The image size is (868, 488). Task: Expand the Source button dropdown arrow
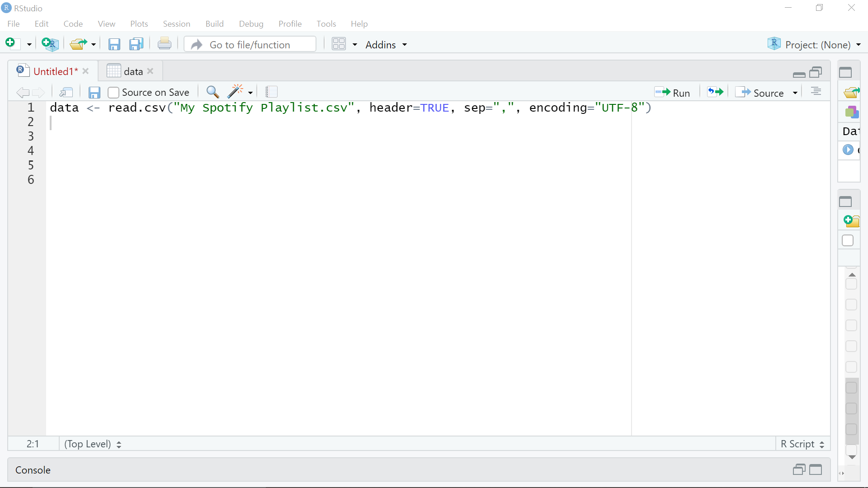(x=795, y=93)
